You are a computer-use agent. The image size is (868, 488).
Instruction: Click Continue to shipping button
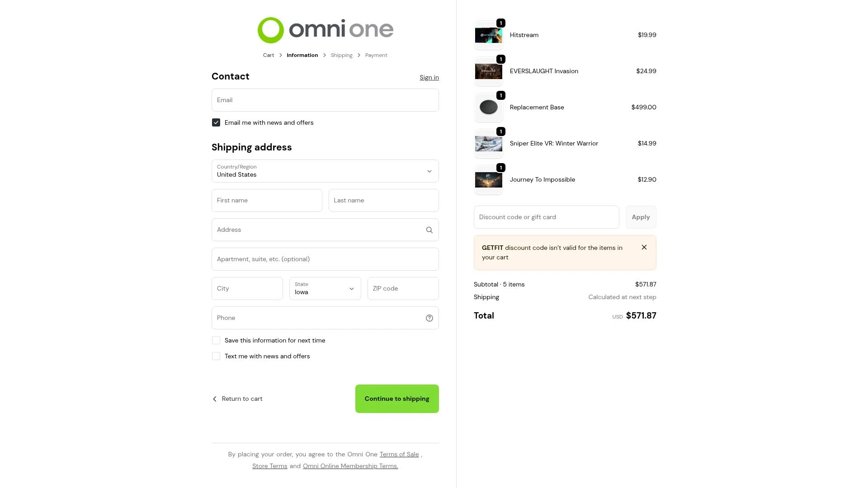(397, 399)
